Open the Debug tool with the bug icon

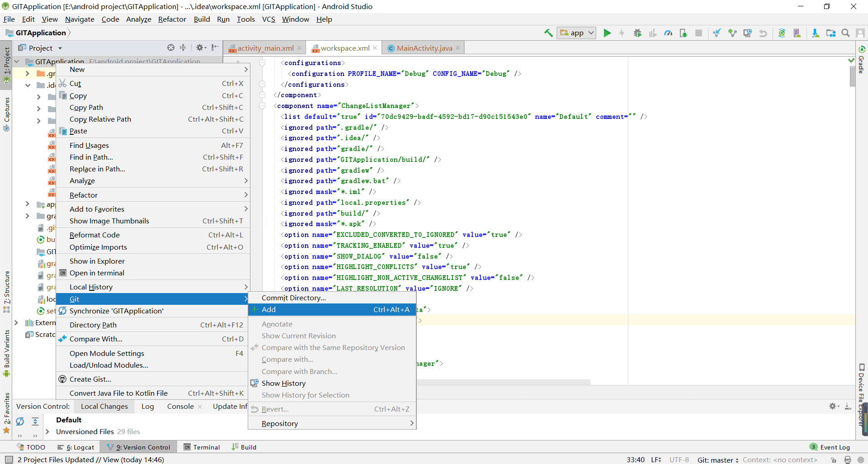tap(637, 33)
